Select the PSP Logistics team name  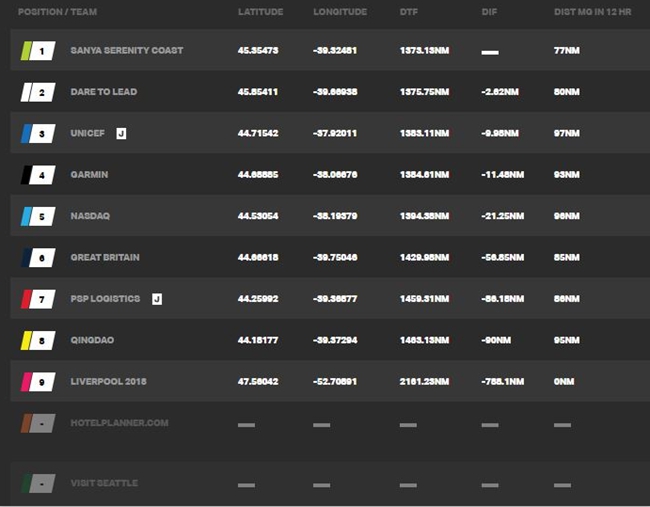pyautogui.click(x=105, y=299)
